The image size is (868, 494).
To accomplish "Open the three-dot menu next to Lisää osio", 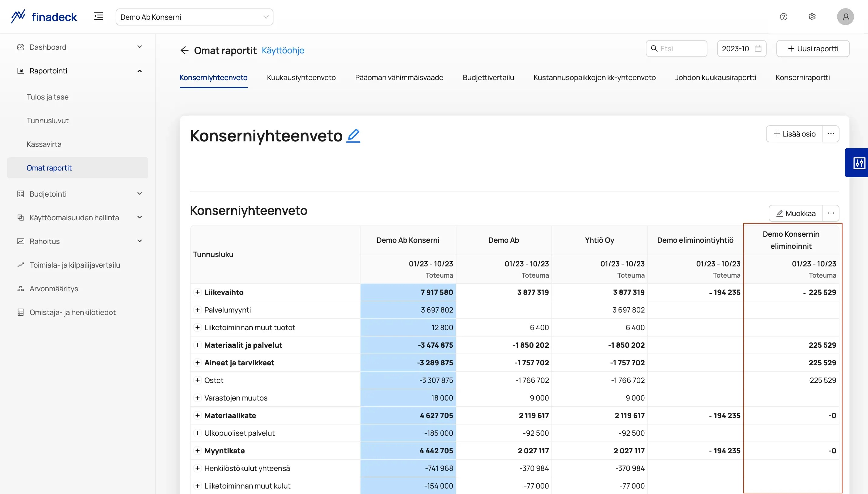I will [831, 134].
